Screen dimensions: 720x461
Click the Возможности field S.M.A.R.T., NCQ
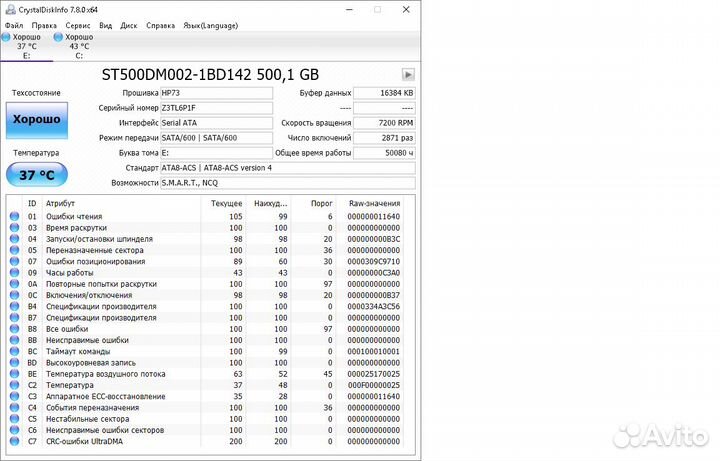tap(287, 183)
